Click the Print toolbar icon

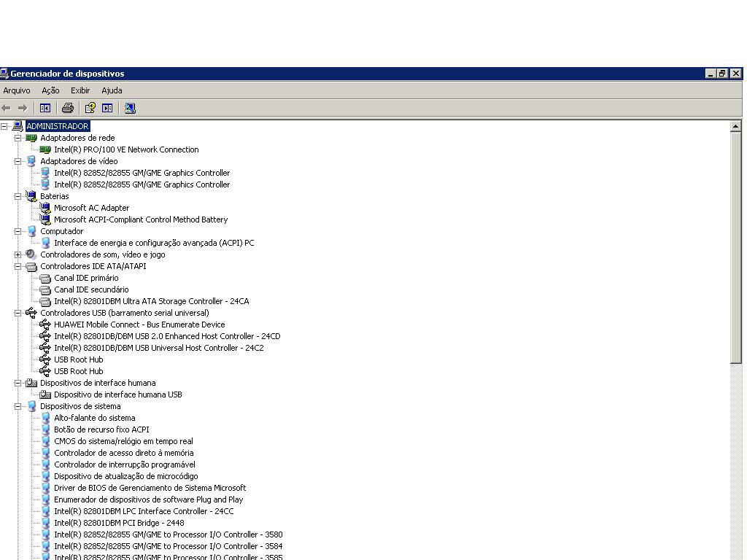[x=68, y=109]
